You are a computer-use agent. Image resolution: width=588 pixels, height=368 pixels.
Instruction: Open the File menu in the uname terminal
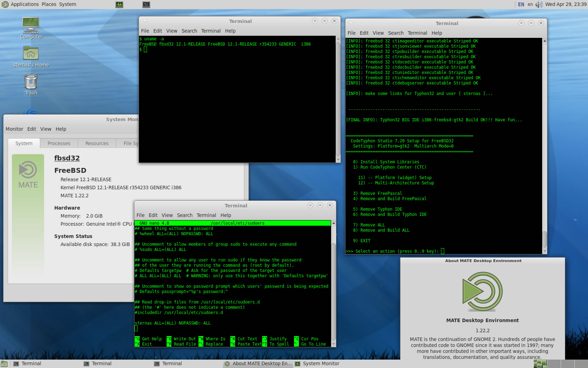pos(145,31)
